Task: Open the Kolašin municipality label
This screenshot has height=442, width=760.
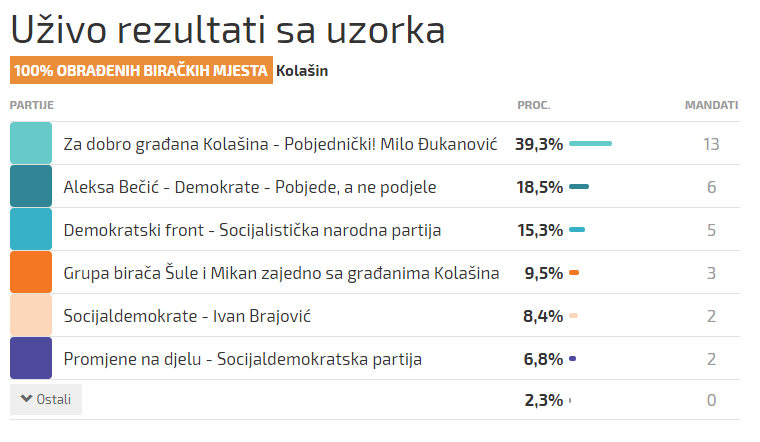Action: pyautogui.click(x=302, y=71)
